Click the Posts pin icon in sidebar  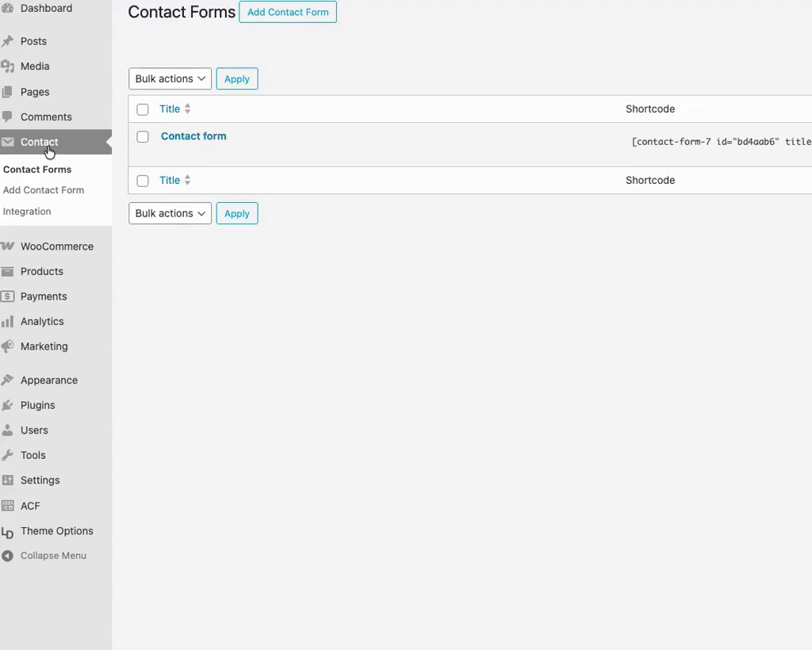click(8, 41)
